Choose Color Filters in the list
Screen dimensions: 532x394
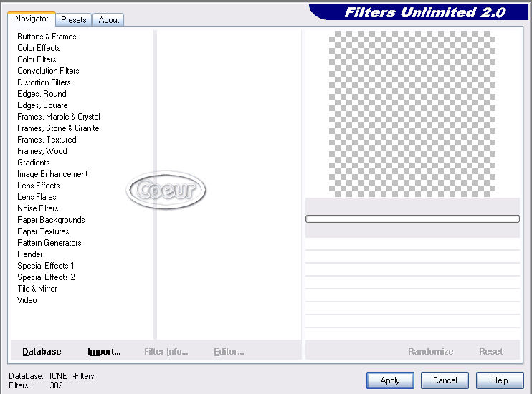[37, 59]
